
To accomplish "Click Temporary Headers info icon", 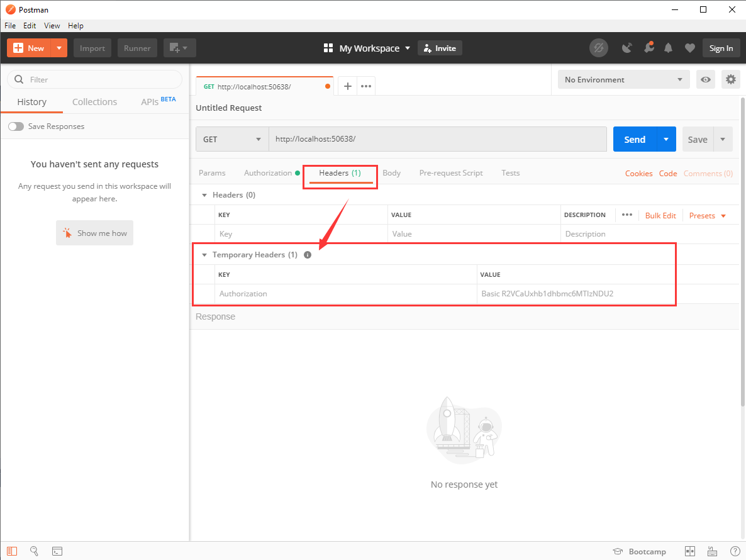I will coord(308,255).
